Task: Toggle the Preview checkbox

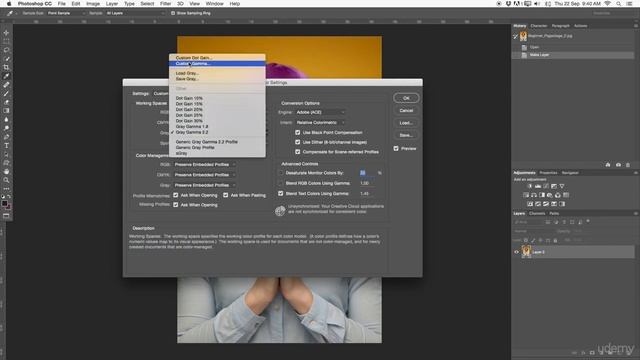Action: click(396, 149)
